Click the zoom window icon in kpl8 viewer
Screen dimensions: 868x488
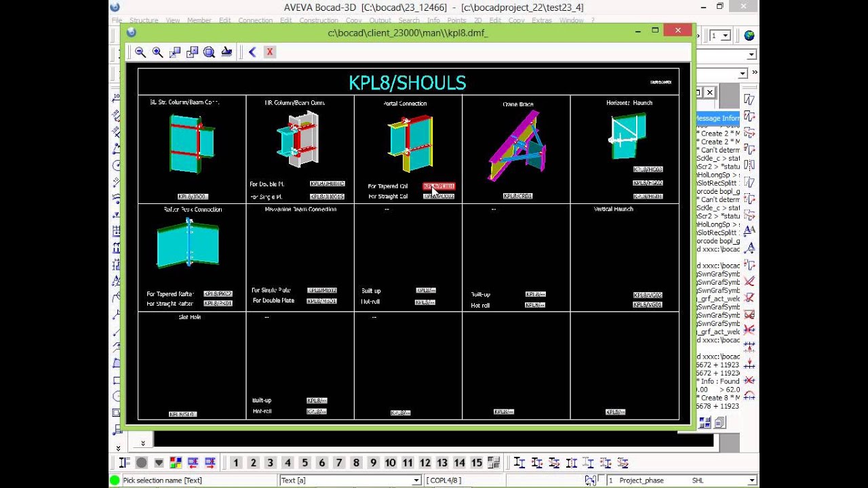point(175,52)
